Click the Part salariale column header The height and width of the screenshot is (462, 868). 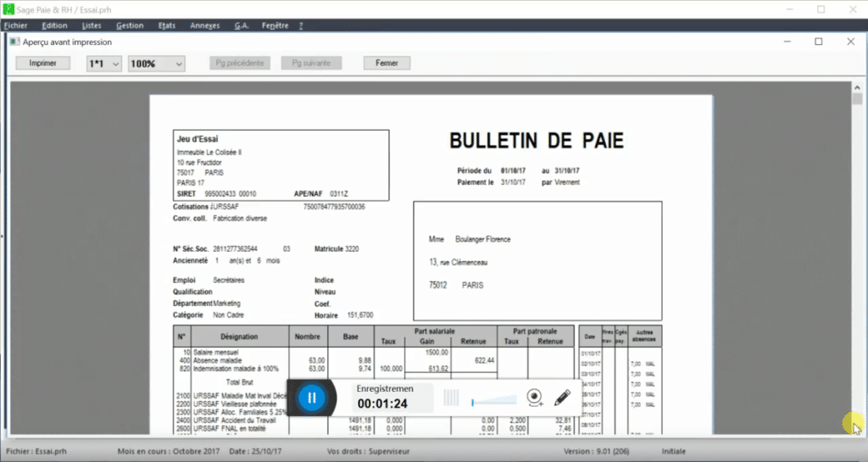(435, 331)
